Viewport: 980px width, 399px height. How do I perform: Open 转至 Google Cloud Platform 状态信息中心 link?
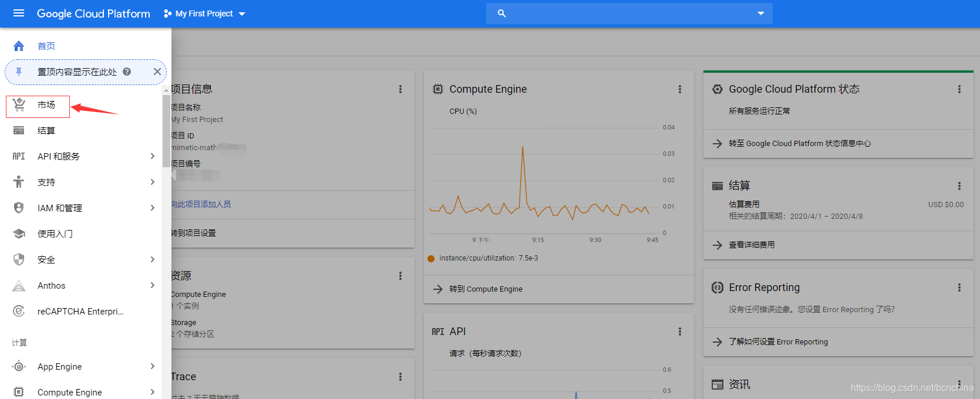(x=800, y=144)
